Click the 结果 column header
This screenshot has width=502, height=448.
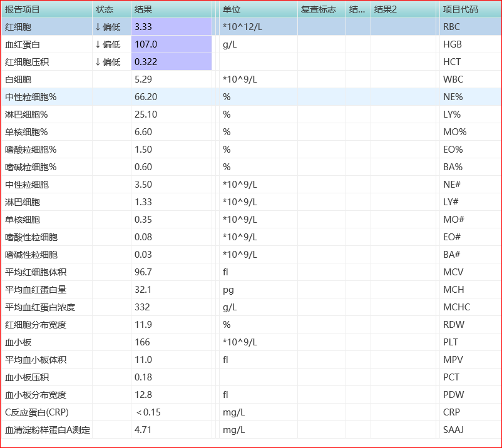(x=172, y=9)
